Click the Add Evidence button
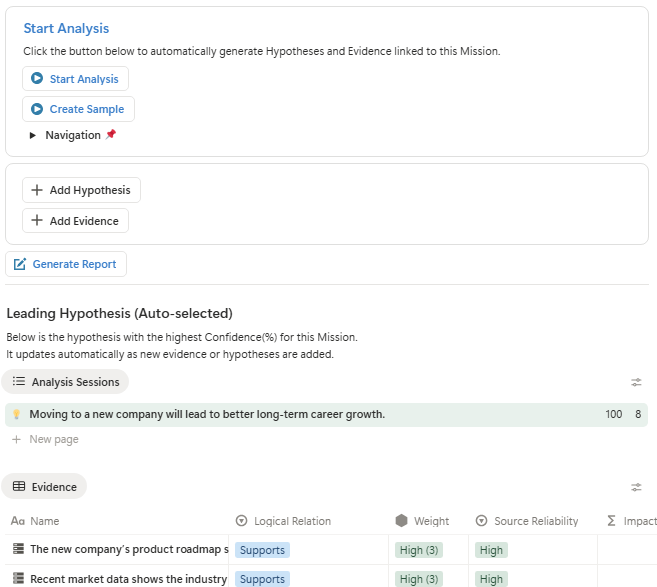Screen dimensions: 657x587 (x=75, y=221)
